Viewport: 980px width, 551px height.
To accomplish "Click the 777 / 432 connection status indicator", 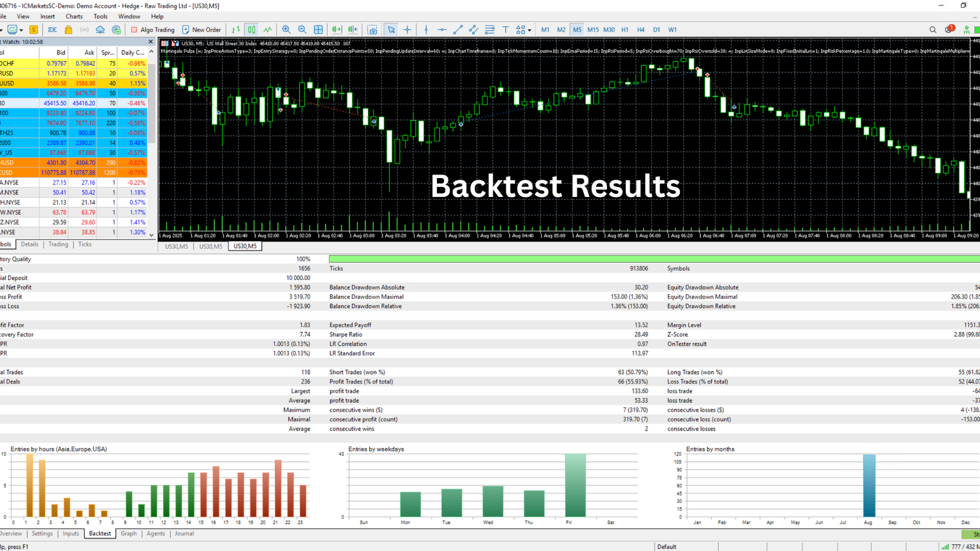I will point(960,547).
